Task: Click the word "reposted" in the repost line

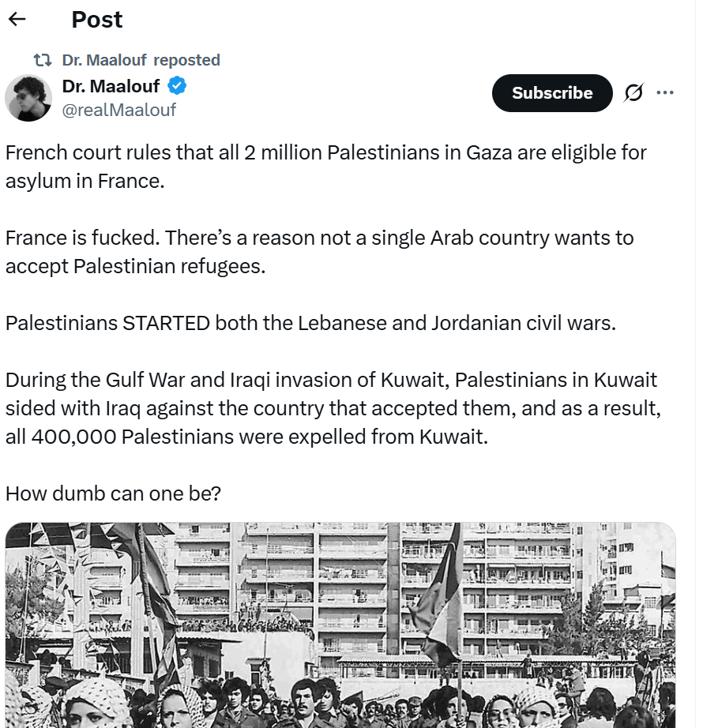Action: point(186,60)
